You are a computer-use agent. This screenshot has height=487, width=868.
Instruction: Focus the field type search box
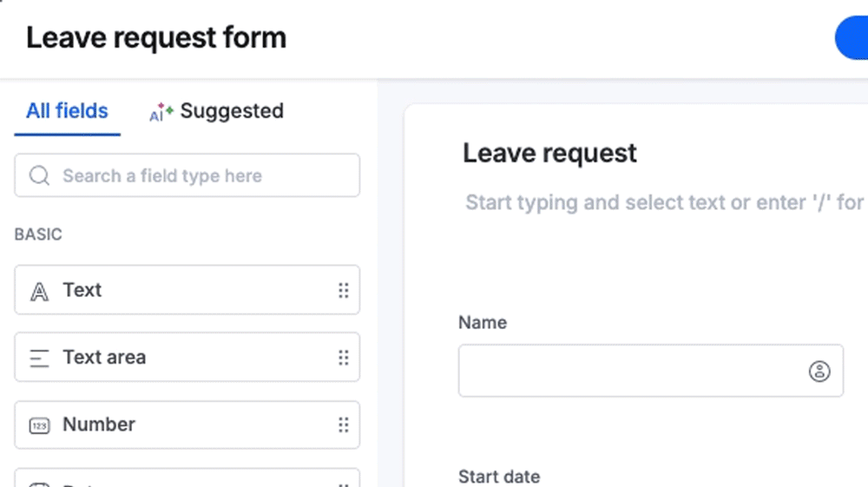(x=187, y=175)
